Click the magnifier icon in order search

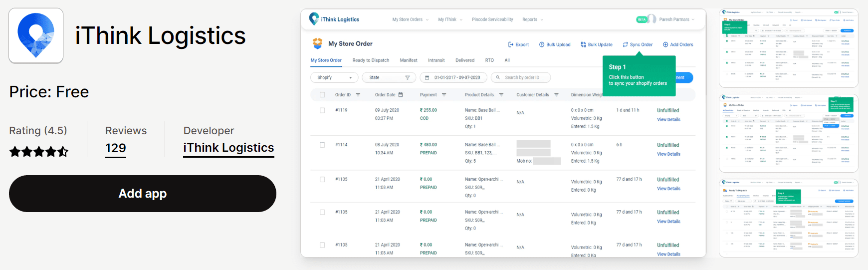[498, 77]
